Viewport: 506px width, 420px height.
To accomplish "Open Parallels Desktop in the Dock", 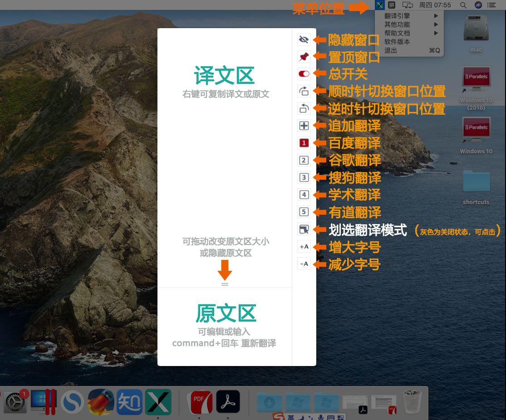I will pos(44,402).
